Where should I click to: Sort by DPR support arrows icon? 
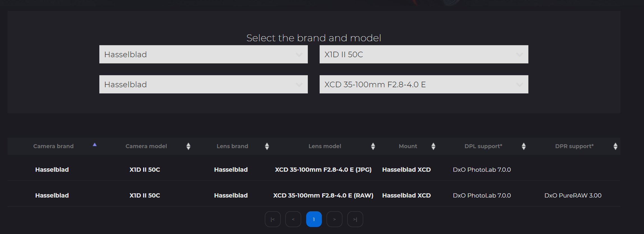click(x=615, y=146)
